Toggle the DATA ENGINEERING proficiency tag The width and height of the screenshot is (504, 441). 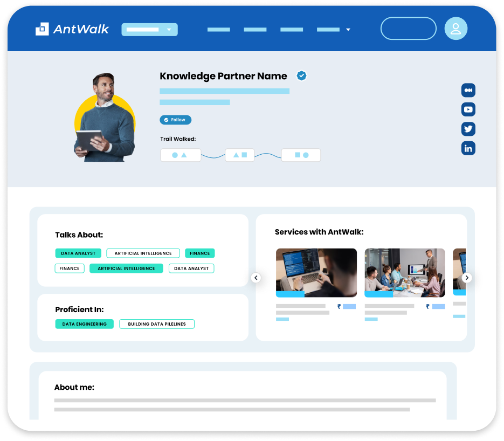(84, 324)
